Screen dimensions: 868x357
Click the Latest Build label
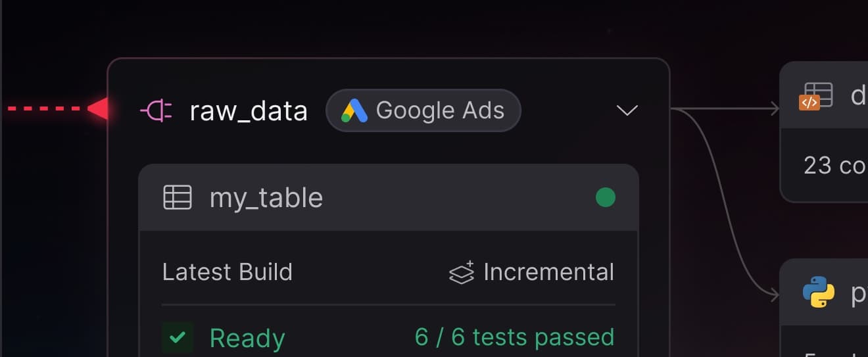(x=227, y=272)
